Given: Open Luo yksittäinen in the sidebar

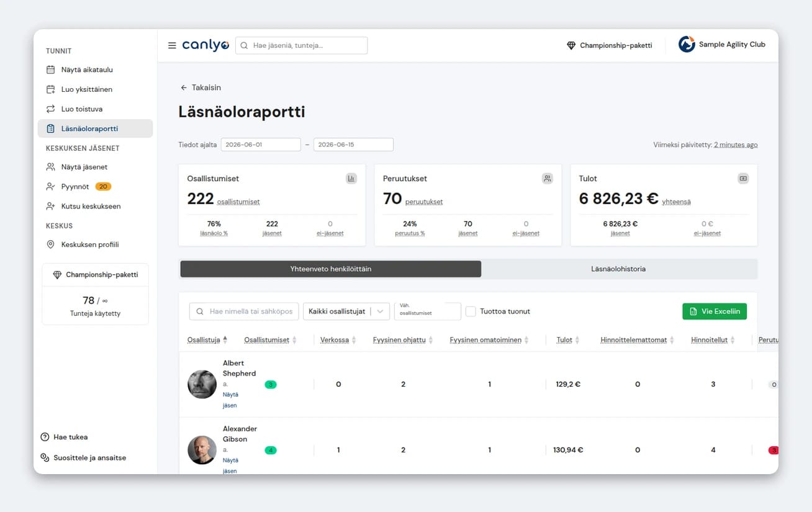Looking at the screenshot, I should [x=95, y=89].
